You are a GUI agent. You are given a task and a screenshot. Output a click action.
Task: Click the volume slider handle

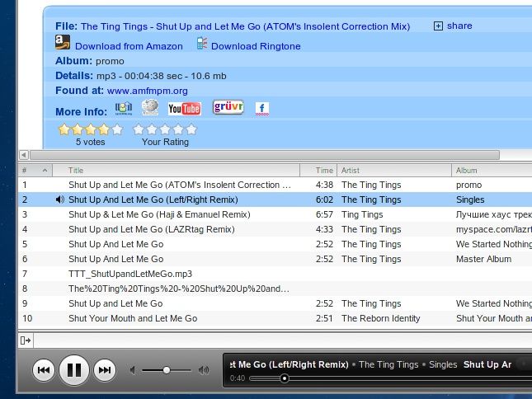(x=167, y=370)
